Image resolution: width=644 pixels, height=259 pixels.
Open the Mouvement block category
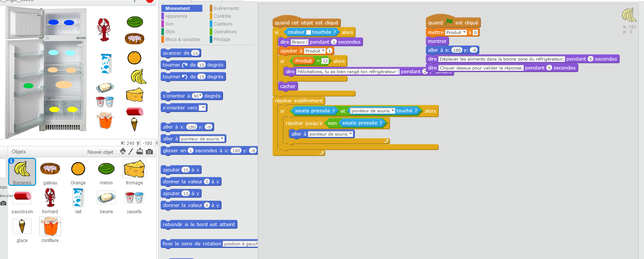pos(182,8)
